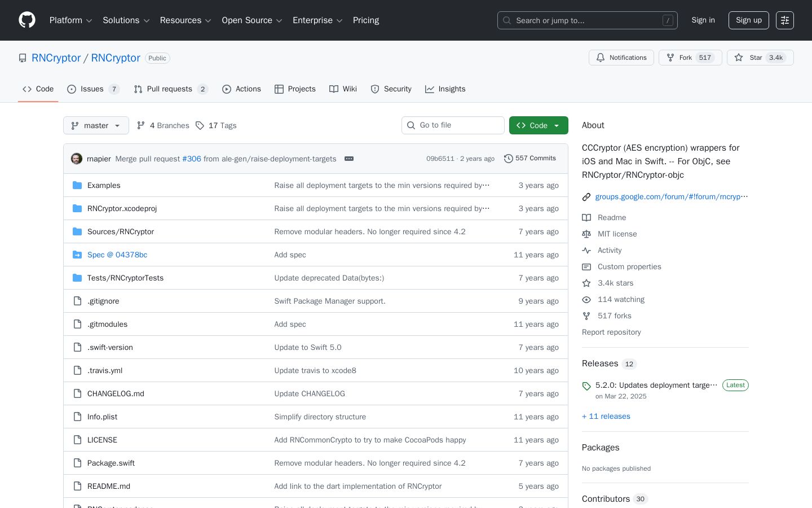Focus the Search or jump to field
The width and height of the screenshot is (812, 508).
pyautogui.click(x=588, y=20)
